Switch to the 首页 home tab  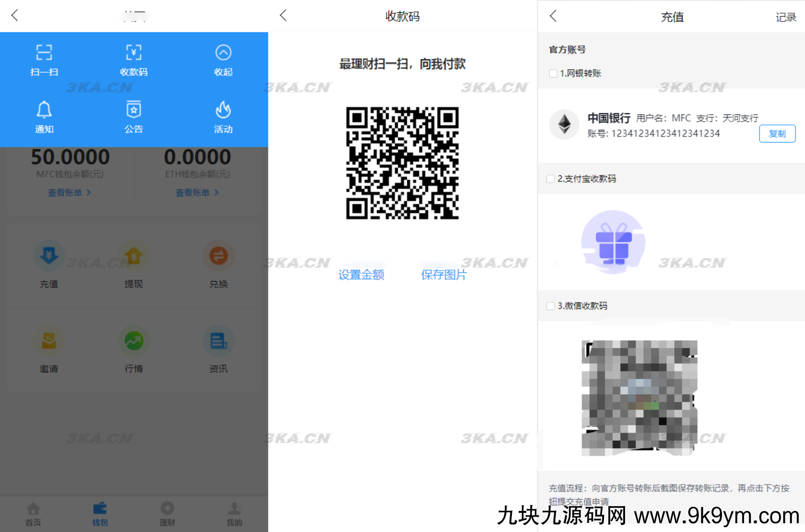[x=33, y=514]
